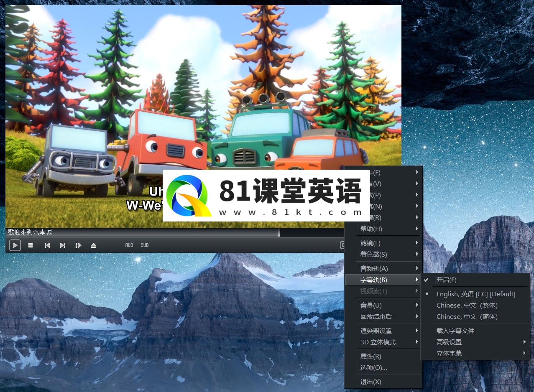Expand the 导航(N) submenu arrow
The image size is (534, 392).
(x=417, y=206)
